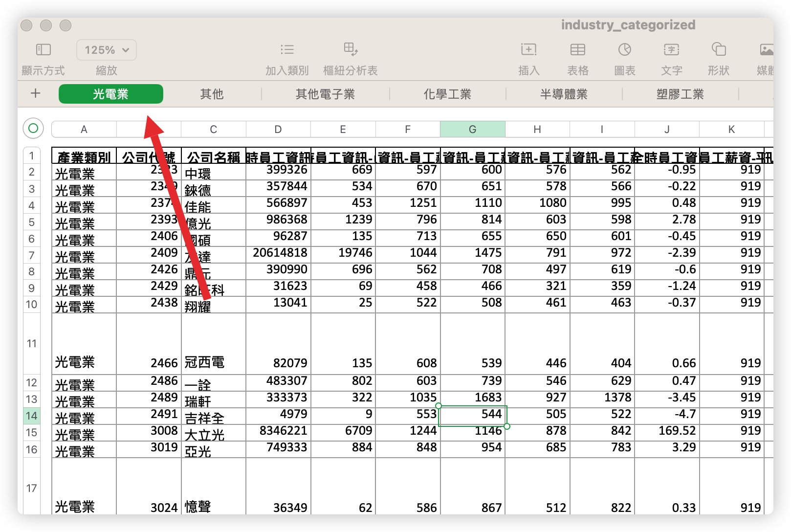Click company name cell 吉祥全
The width and height of the screenshot is (791, 532).
point(214,416)
